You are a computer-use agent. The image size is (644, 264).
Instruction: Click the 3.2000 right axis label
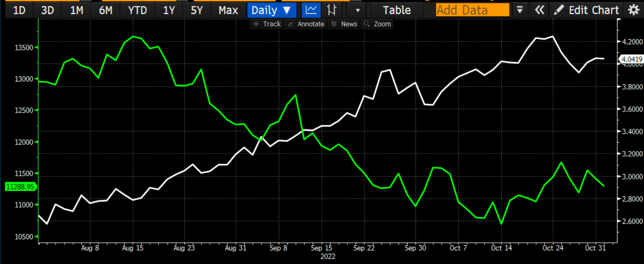tap(632, 154)
